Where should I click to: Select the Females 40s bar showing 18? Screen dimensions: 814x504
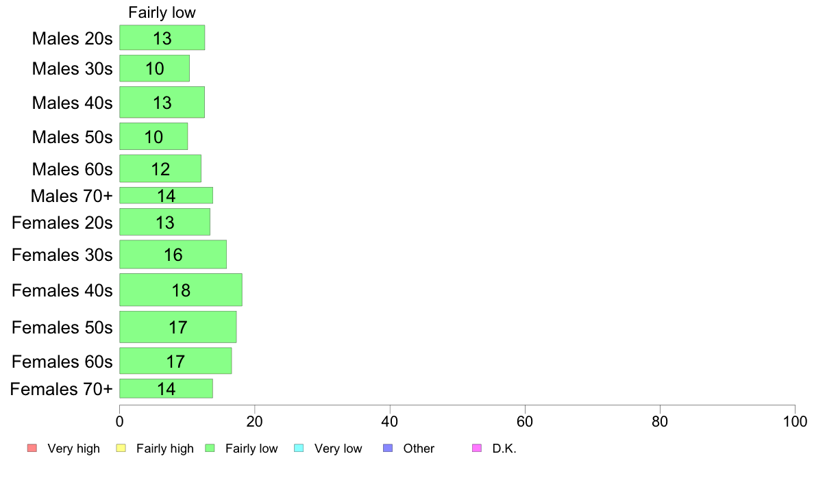[181, 290]
